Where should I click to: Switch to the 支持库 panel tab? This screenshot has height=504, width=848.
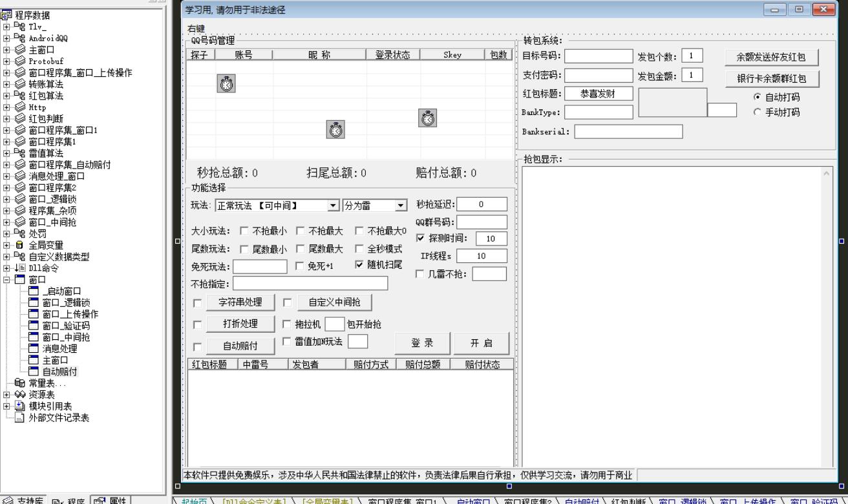(24, 500)
